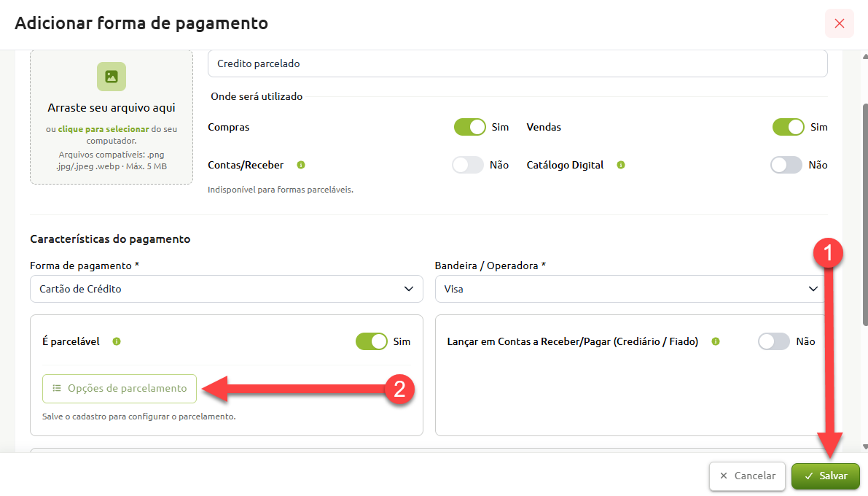Toggle the Compras switch
This screenshot has height=496, width=868.
pos(469,127)
